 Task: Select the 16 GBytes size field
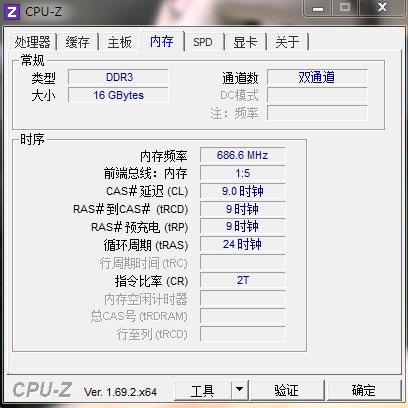coord(118,95)
